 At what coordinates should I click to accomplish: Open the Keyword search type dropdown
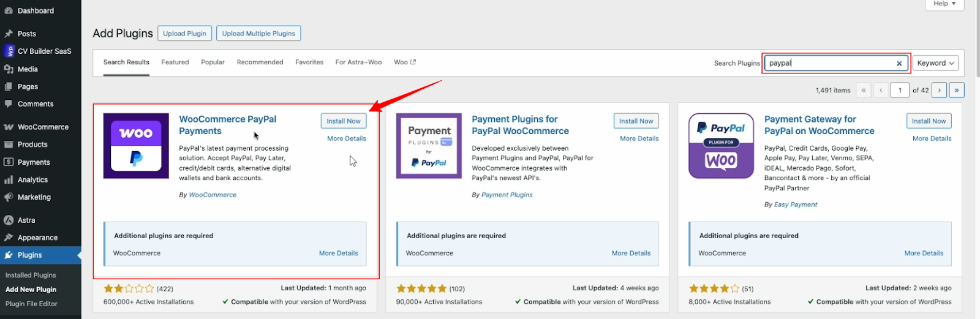[935, 63]
